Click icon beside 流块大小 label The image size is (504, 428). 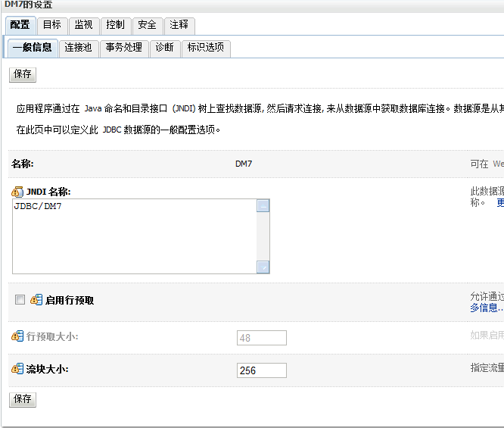17,370
